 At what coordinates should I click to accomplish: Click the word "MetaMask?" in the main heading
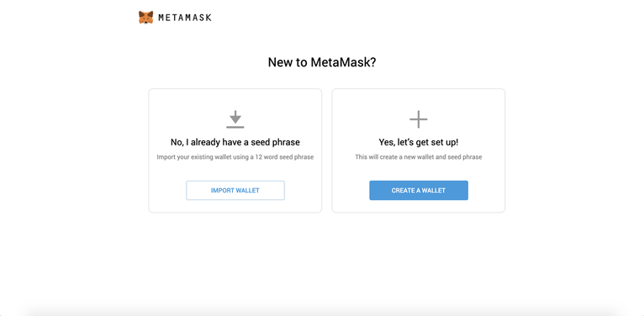343,62
